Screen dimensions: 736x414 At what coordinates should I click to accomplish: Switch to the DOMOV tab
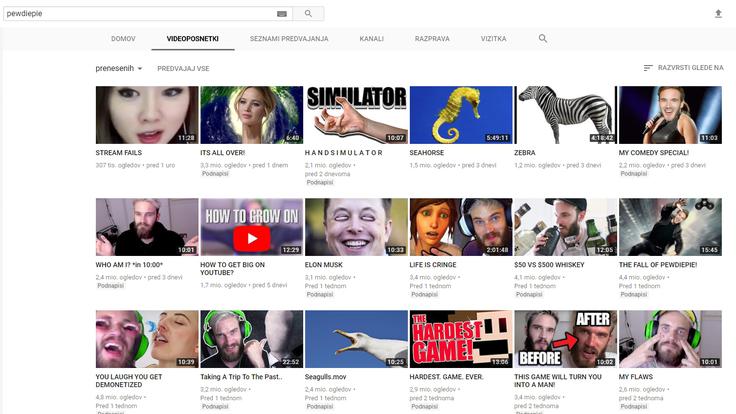(123, 39)
